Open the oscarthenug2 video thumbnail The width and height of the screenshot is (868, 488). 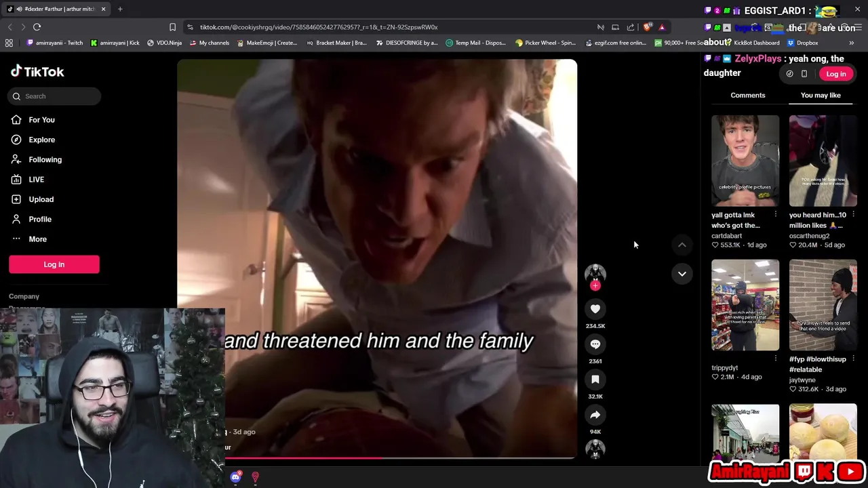pos(823,161)
